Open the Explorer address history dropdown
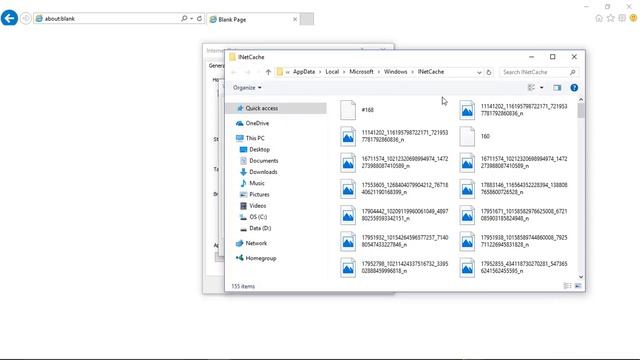 coord(479,72)
